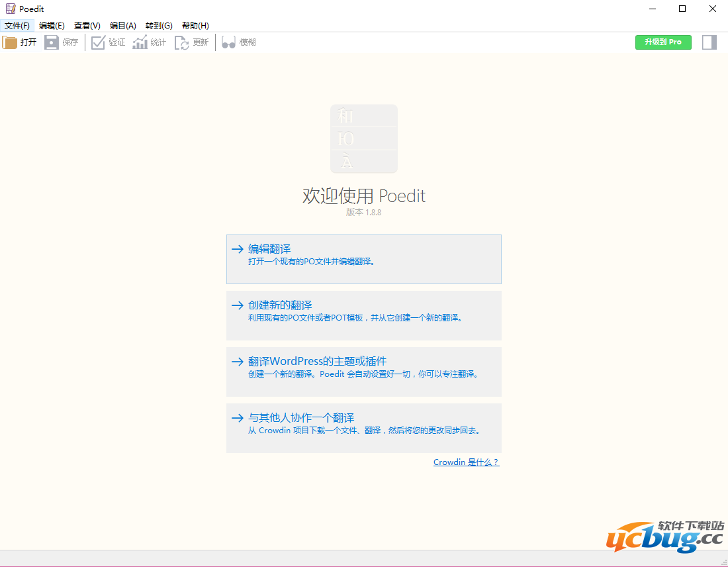
Task: Choose 创建新的翻译 option
Action: tap(363, 315)
